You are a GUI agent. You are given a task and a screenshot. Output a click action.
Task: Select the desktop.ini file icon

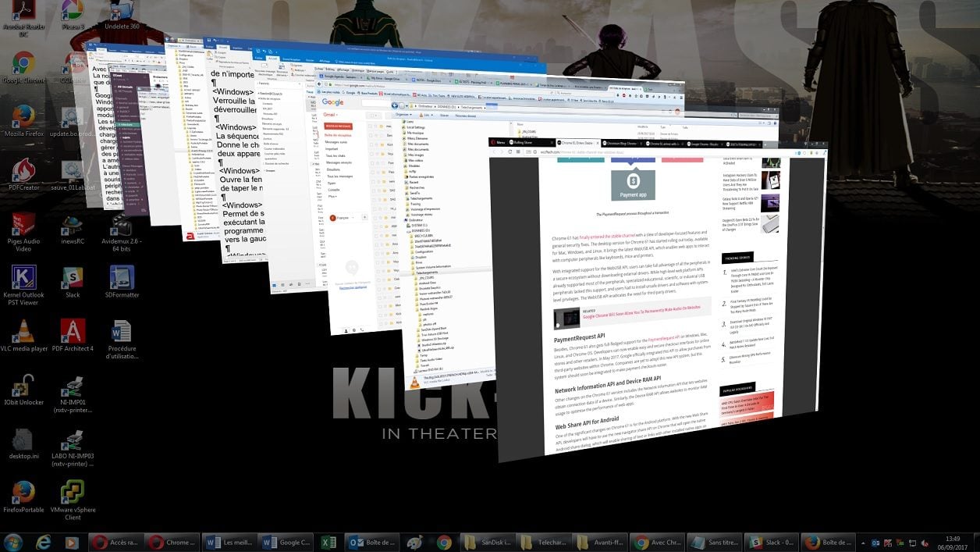point(23,443)
